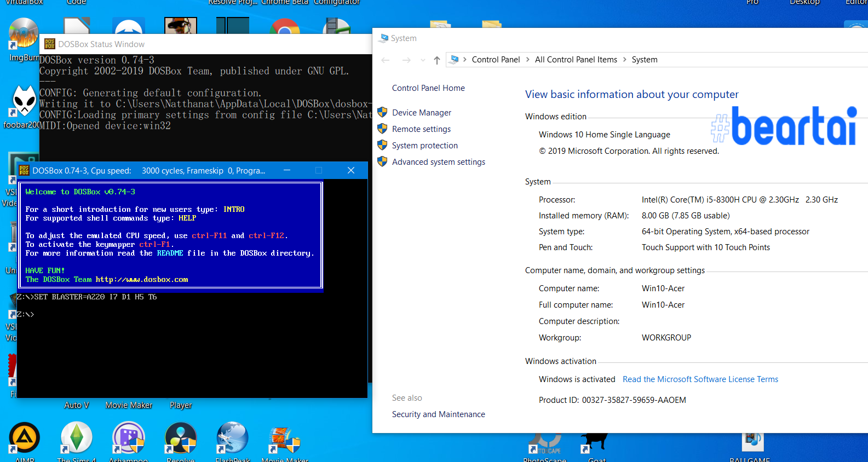The image size is (868, 462).
Task: Select the processor value Intel Core i5-8300H text
Action: click(x=740, y=200)
